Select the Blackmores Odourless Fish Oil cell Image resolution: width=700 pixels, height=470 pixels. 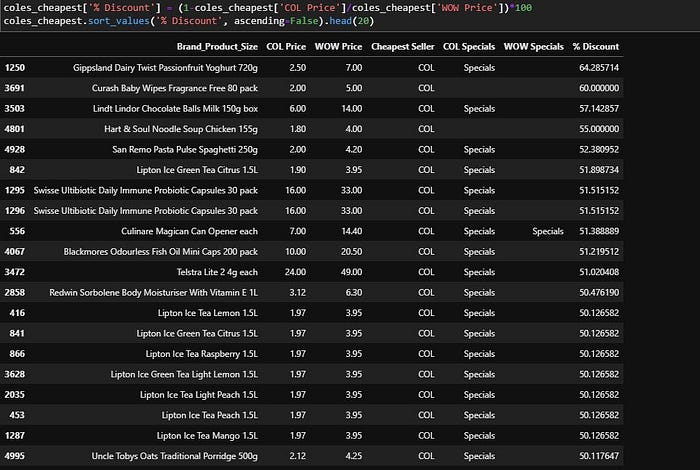pos(160,252)
